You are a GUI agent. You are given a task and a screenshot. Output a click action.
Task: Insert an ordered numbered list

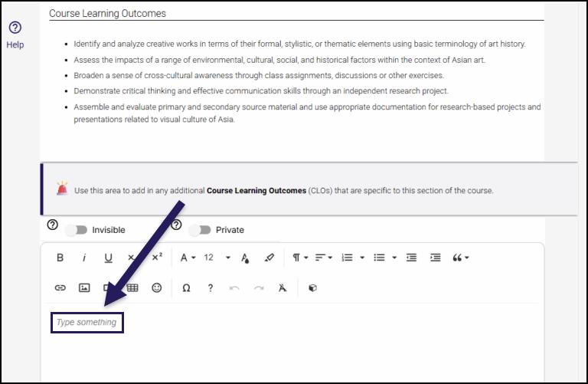point(348,258)
